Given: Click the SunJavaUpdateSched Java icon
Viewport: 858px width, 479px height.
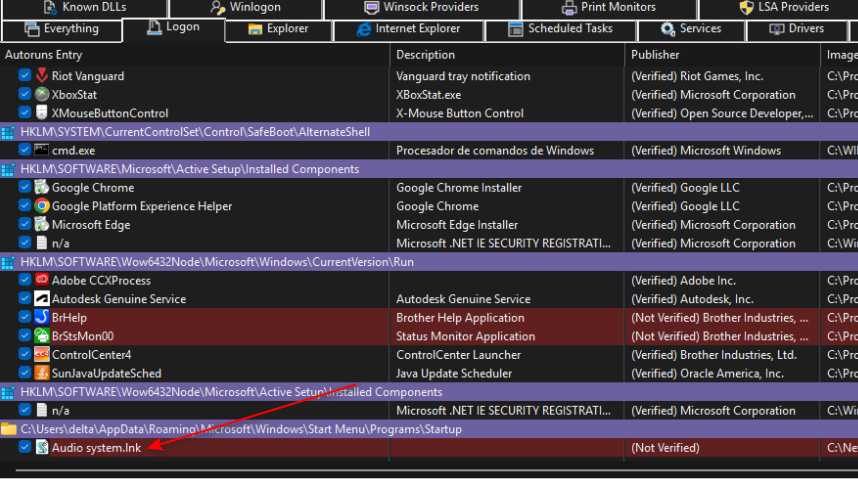Looking at the screenshot, I should tap(42, 373).
